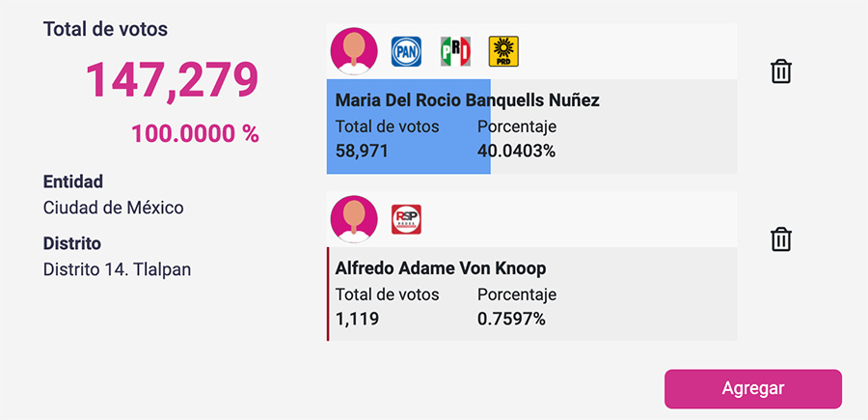Image resolution: width=868 pixels, height=420 pixels.
Task: Click the PAN party logo
Action: point(406,51)
